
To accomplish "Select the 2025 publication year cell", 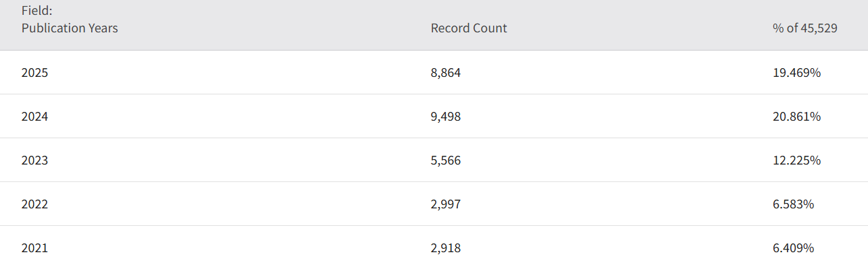I will (x=34, y=73).
